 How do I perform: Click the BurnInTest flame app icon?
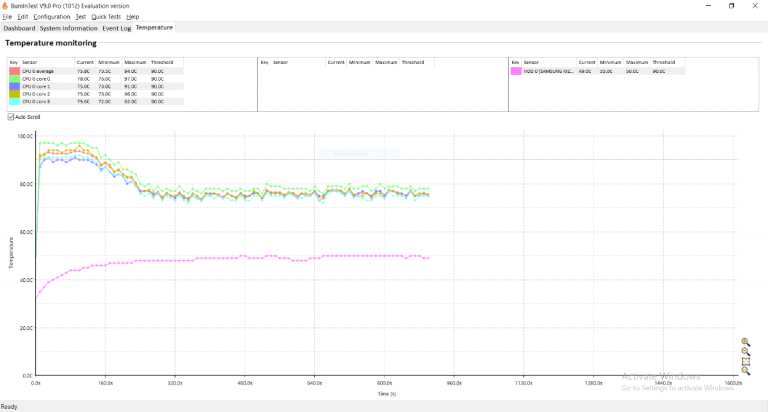click(5, 5)
